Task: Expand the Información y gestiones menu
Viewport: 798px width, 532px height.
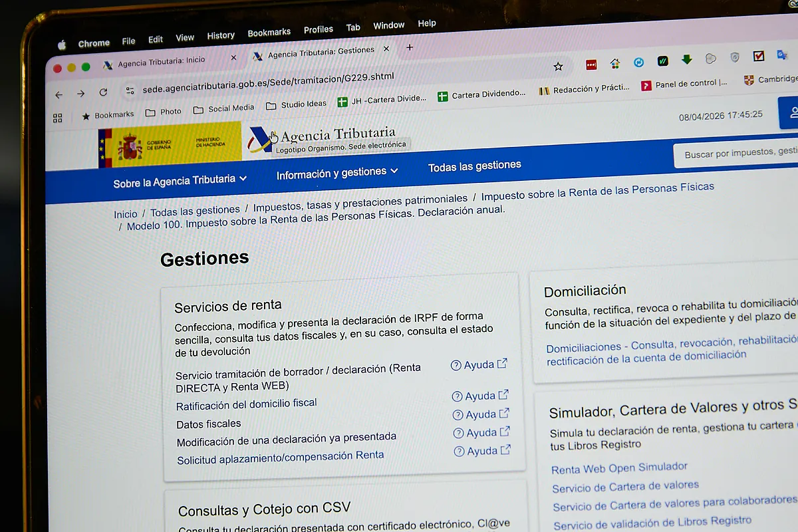Action: [337, 172]
